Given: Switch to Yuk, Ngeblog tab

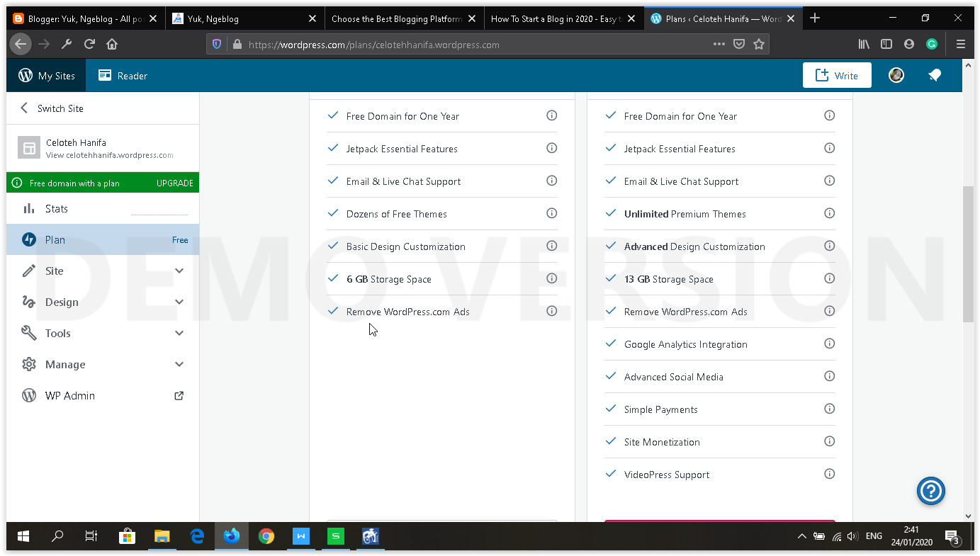Looking at the screenshot, I should 245,19.
